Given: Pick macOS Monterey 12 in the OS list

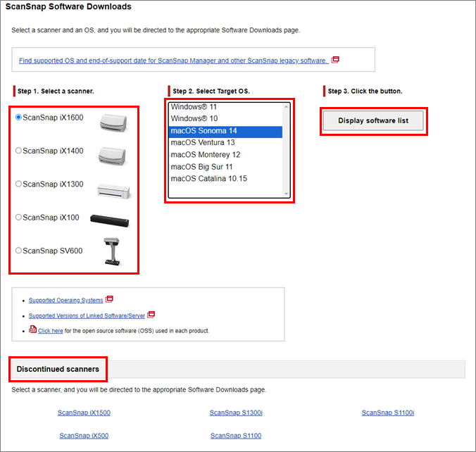Looking at the screenshot, I should [225, 155].
